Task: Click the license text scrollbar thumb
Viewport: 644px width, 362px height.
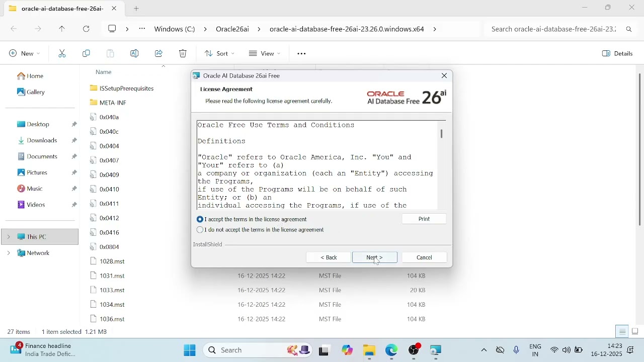Action: click(442, 134)
